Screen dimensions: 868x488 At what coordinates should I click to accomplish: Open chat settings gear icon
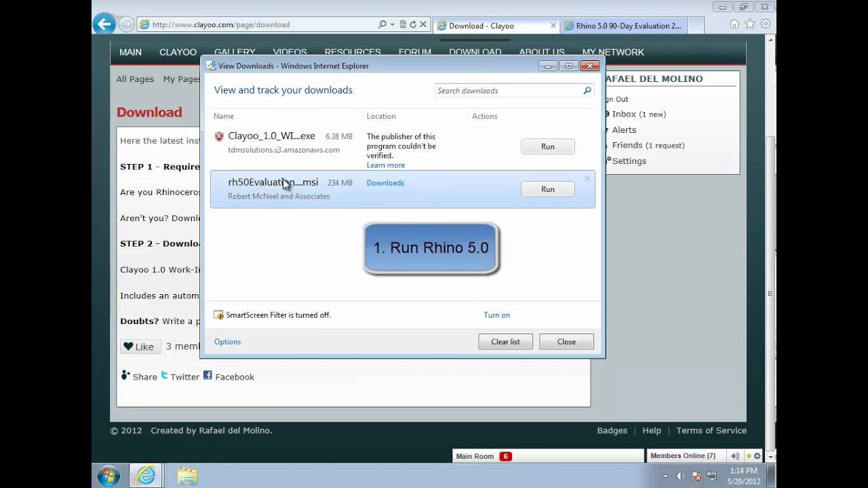point(757,456)
